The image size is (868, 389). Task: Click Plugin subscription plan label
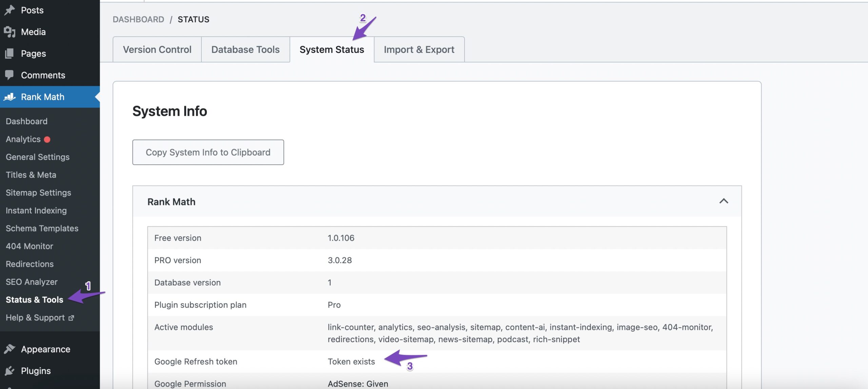[x=200, y=305]
